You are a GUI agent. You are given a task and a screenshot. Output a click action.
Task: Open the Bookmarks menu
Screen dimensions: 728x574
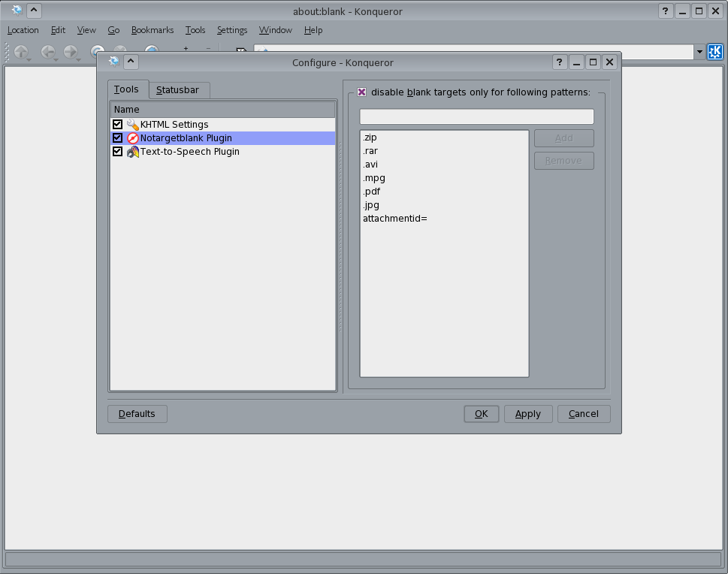pos(153,30)
